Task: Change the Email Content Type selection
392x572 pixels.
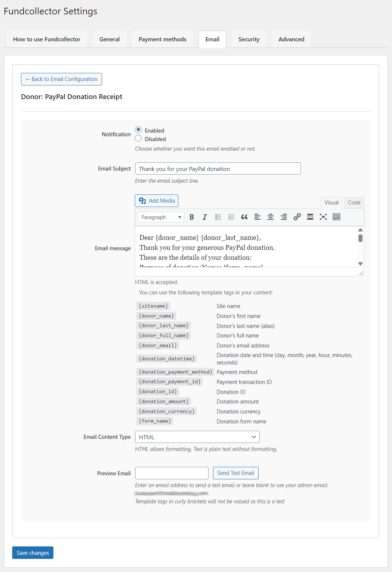Action: point(197,436)
